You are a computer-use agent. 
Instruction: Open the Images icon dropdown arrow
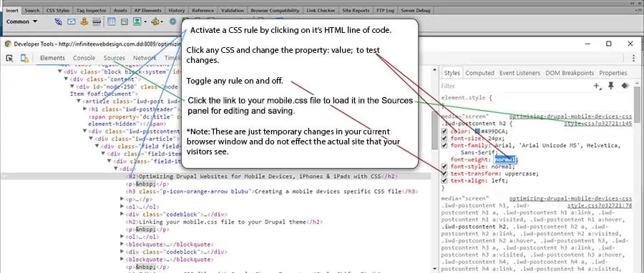(145, 21)
